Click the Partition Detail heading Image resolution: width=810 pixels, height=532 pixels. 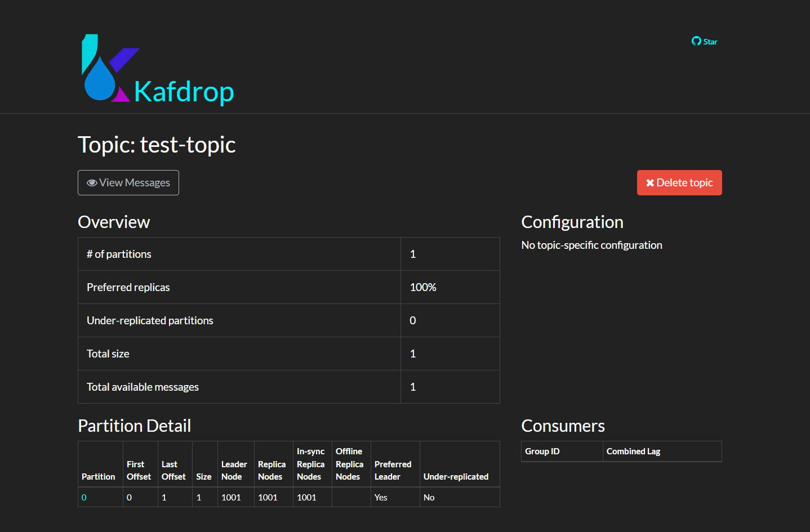pos(134,426)
